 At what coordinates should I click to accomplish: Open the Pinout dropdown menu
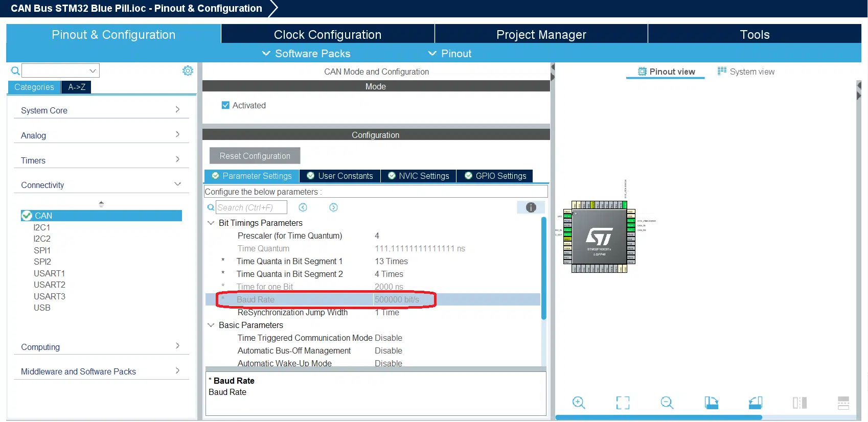[x=450, y=54]
